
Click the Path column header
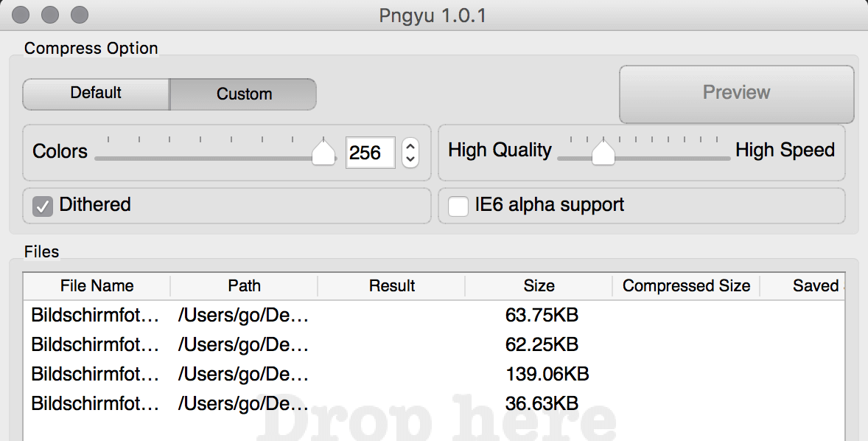(244, 286)
